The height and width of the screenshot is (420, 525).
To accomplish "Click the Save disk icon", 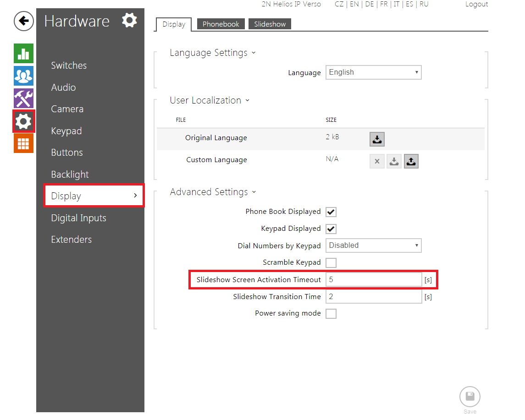I will point(470,397).
